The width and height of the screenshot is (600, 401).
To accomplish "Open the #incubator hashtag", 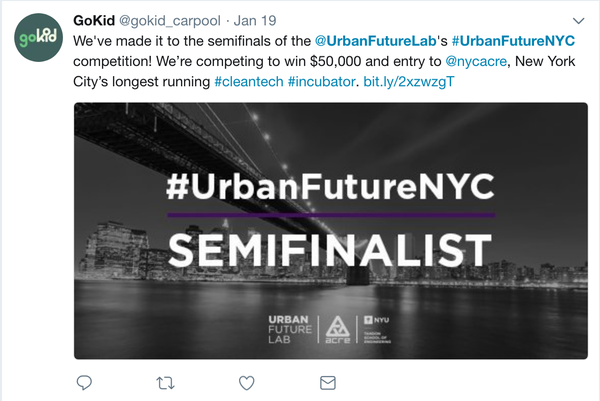I will (321, 81).
